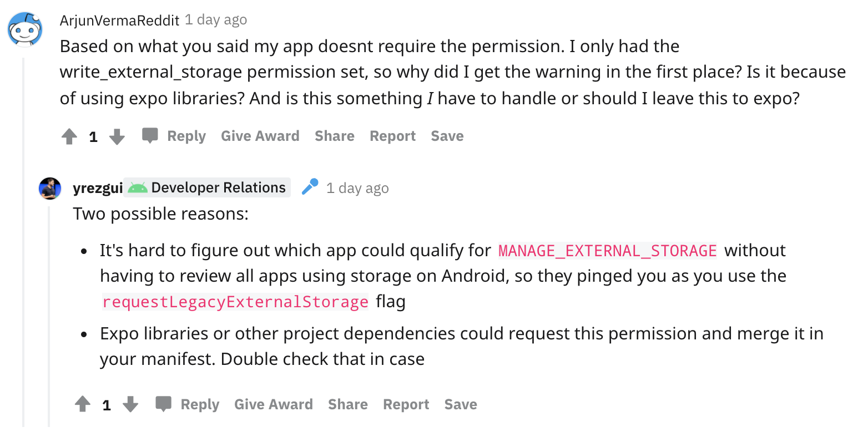Image resolution: width=868 pixels, height=437 pixels.
Task: Give Award to yrezgui's reply
Action: tap(274, 404)
